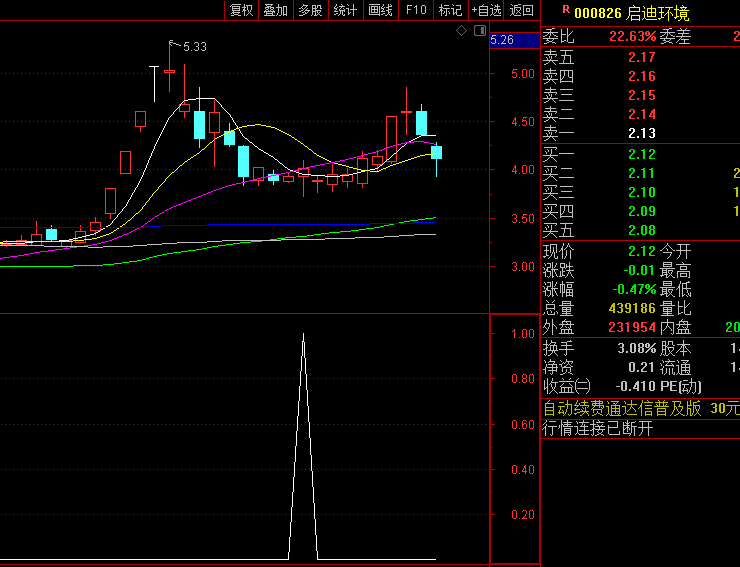Select the stock name 启迪环境

(657, 13)
